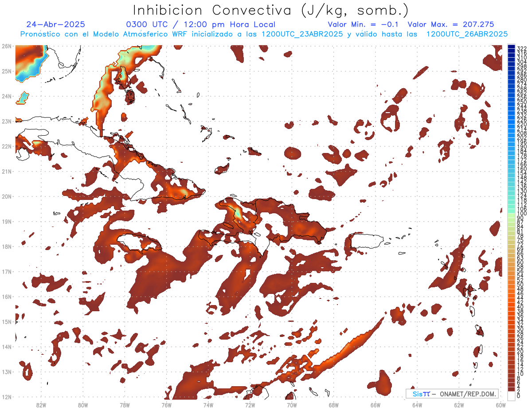Screen dimensions: 532x411
Task: Click the 13N latitude label
Action: pyautogui.click(x=7, y=372)
